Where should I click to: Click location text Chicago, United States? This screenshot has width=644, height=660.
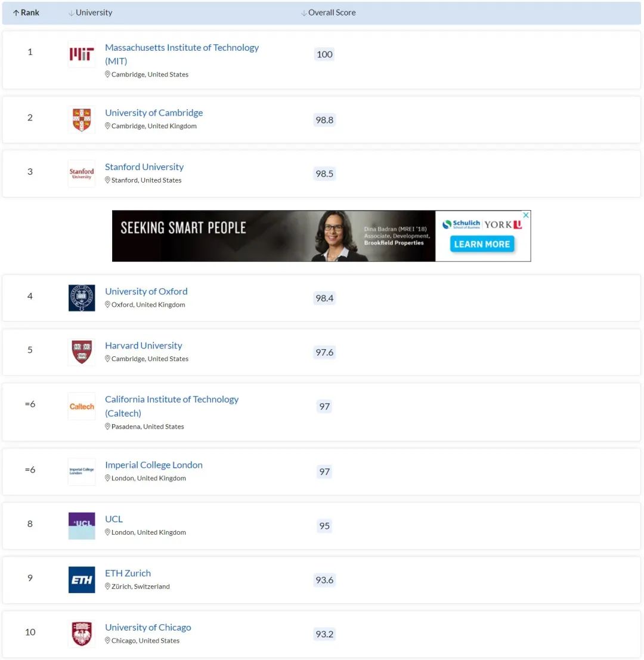tap(145, 641)
